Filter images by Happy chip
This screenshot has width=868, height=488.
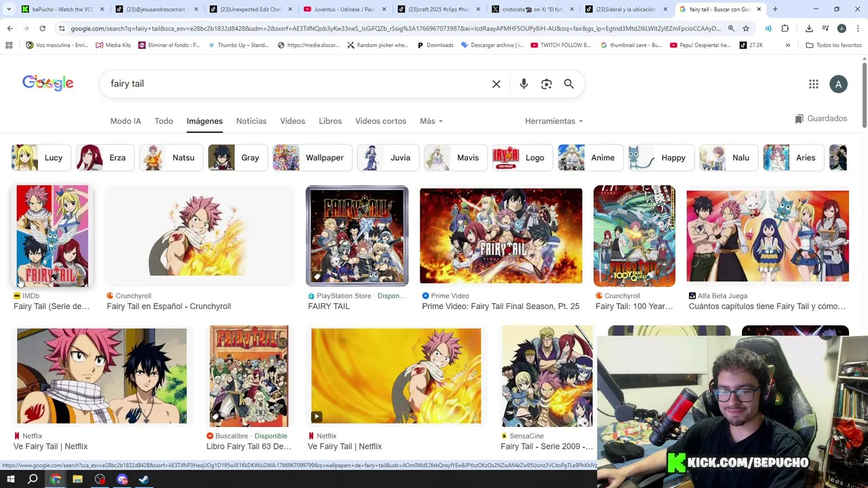tap(660, 158)
